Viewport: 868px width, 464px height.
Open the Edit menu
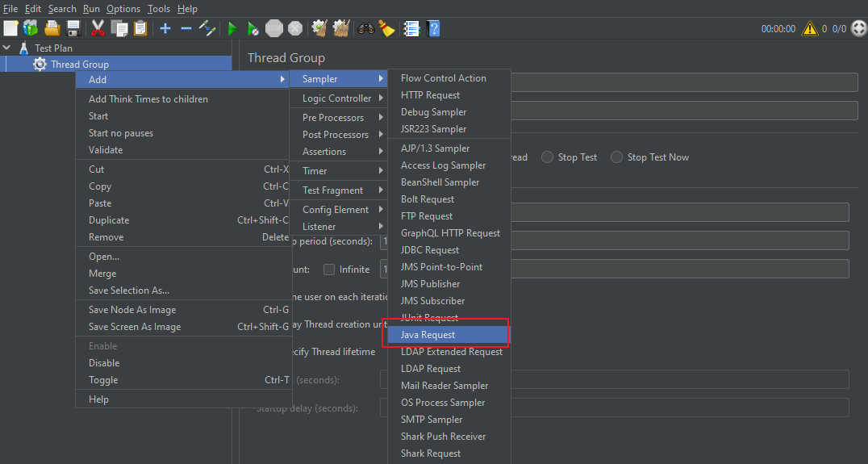pyautogui.click(x=32, y=9)
